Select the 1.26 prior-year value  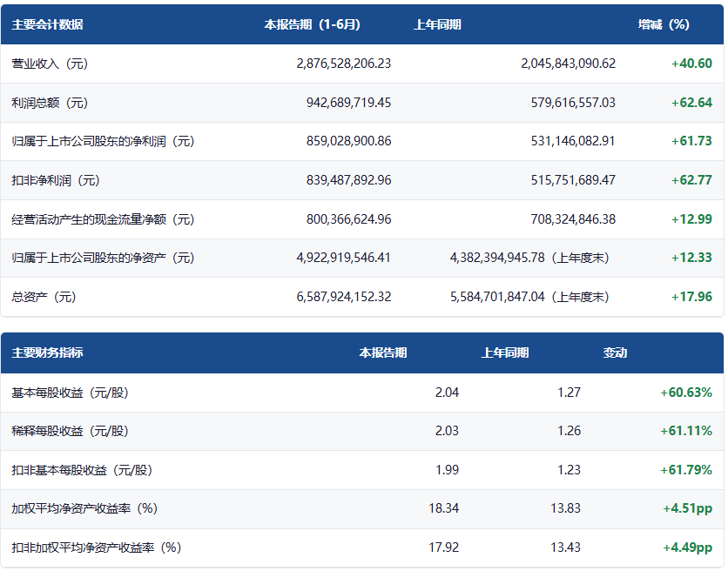pos(569,431)
